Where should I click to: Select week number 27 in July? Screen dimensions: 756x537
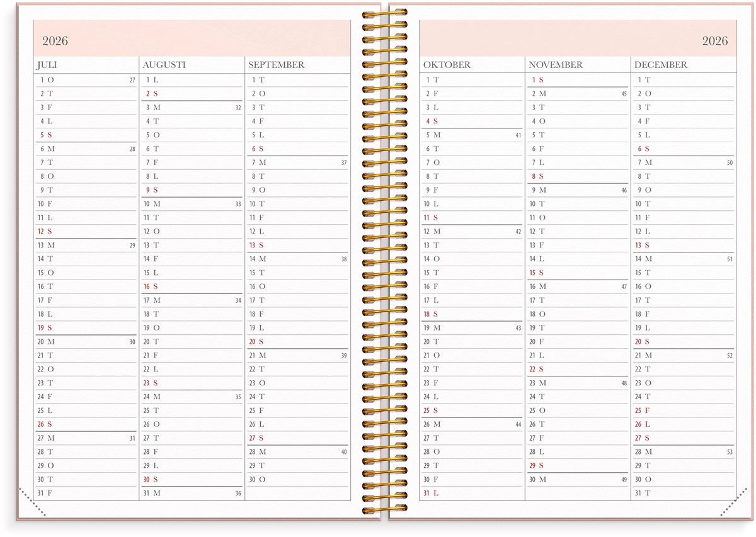(x=132, y=81)
